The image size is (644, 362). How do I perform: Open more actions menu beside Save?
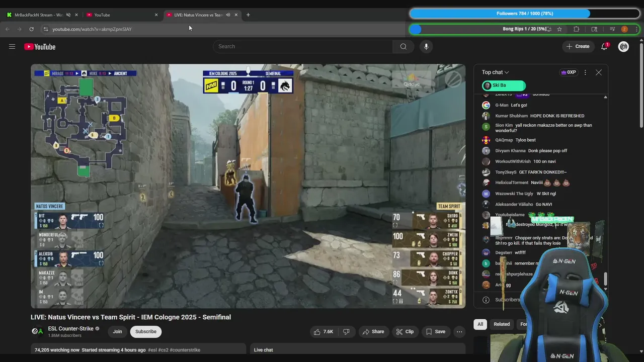coord(459,332)
